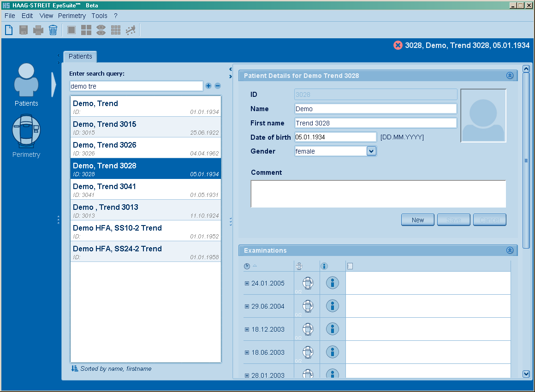Open the Perimetry menu

[x=72, y=16]
